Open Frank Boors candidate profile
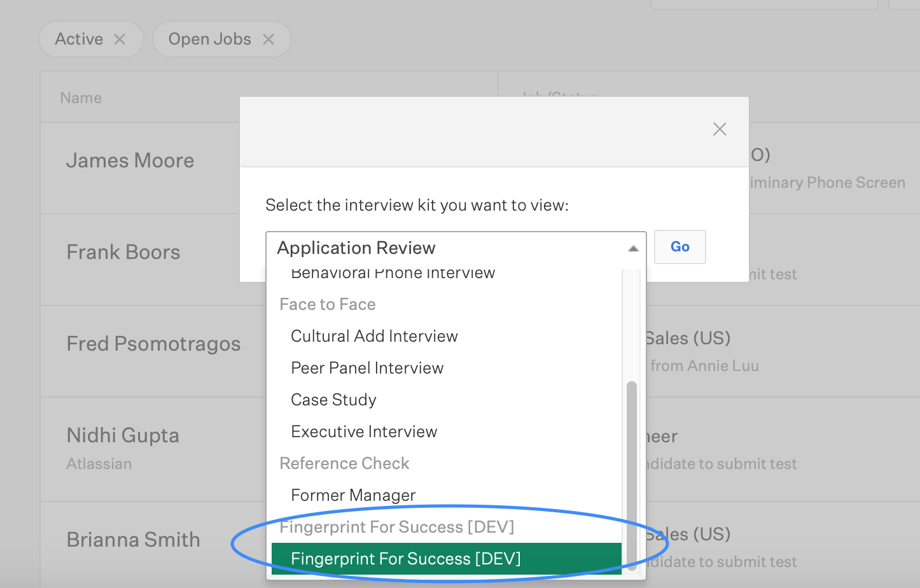 coord(123,252)
